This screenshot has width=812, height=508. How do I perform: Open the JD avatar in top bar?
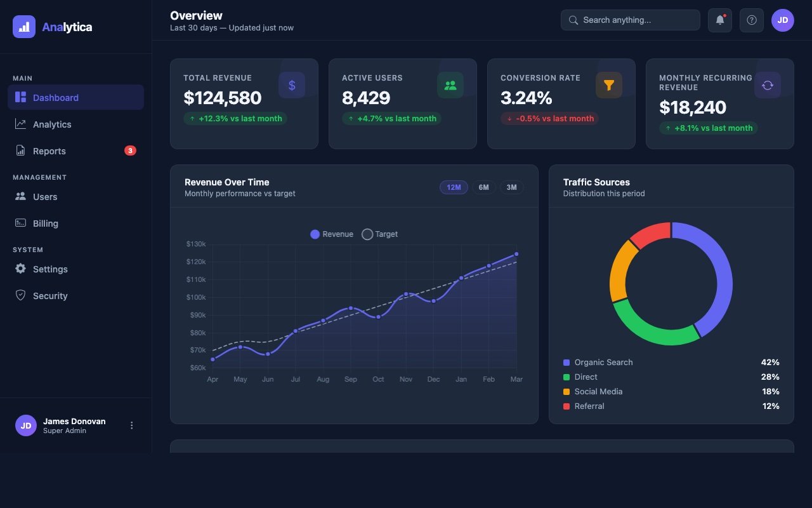click(x=782, y=20)
